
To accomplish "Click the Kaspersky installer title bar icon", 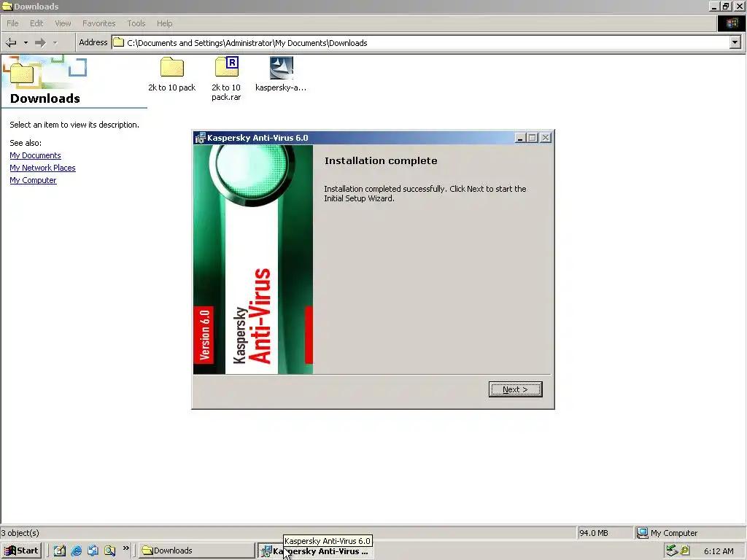I will coord(200,138).
